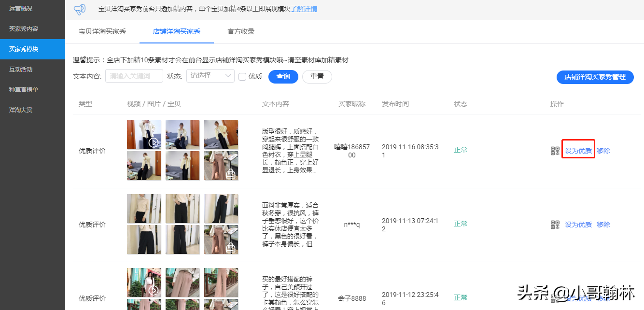
Task: Click 移除 for n***q row
Action: pos(603,225)
